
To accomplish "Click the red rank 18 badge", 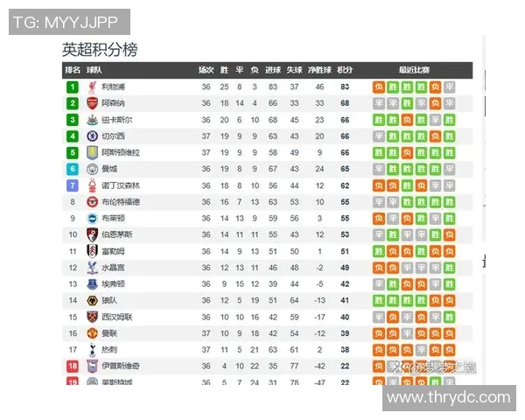I will click(73, 366).
